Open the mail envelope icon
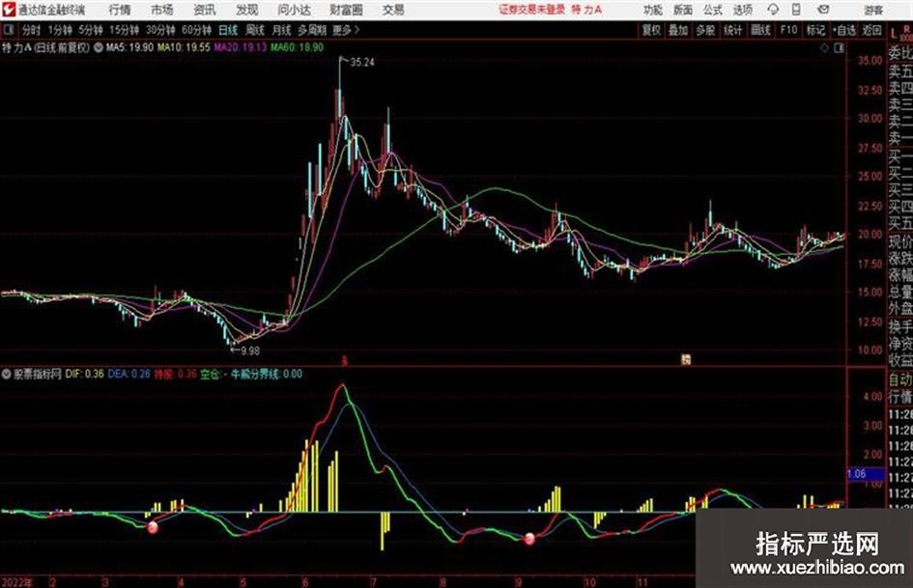The height and width of the screenshot is (588, 913). 823,10
